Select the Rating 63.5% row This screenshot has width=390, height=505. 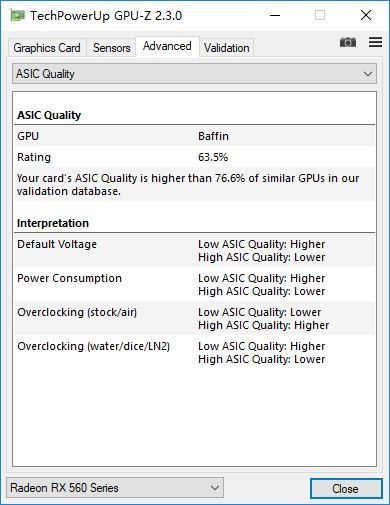pyautogui.click(x=194, y=157)
